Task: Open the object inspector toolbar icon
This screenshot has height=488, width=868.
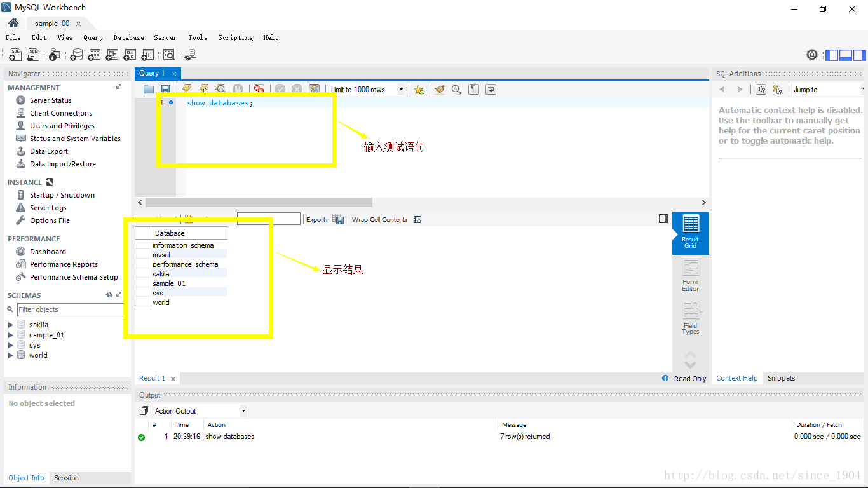Action: 55,55
